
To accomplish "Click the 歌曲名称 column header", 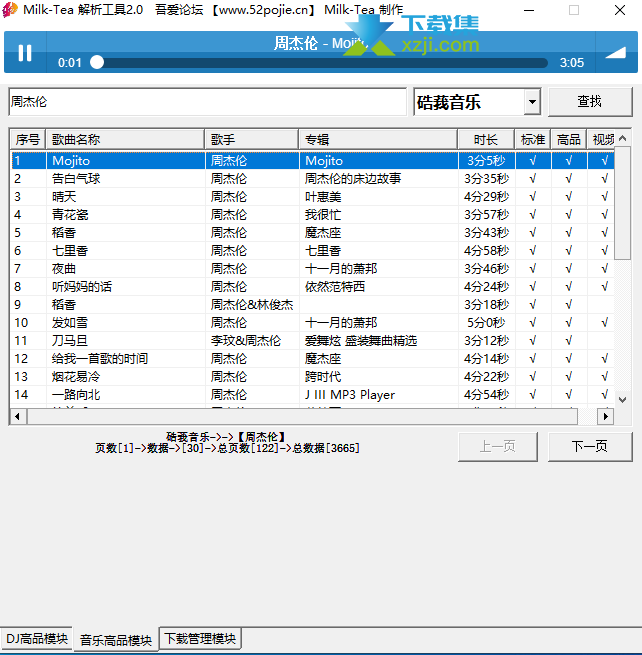I will pyautogui.click(x=125, y=140).
